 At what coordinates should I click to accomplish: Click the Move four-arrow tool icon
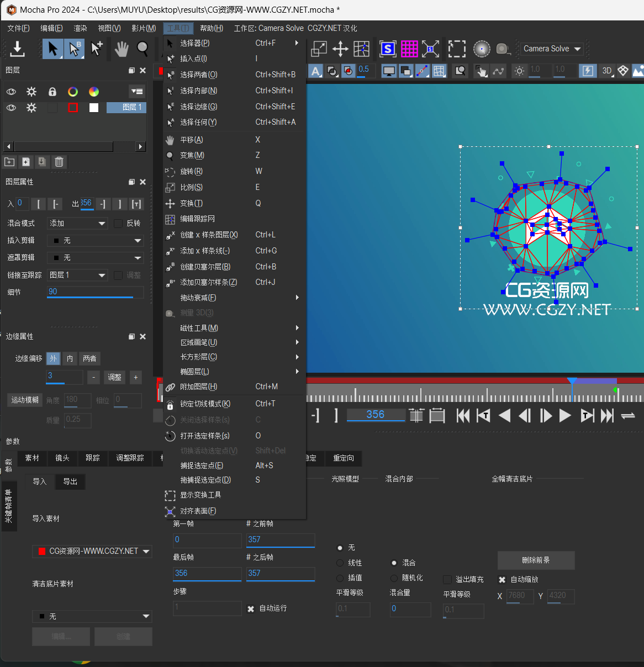[x=340, y=49]
